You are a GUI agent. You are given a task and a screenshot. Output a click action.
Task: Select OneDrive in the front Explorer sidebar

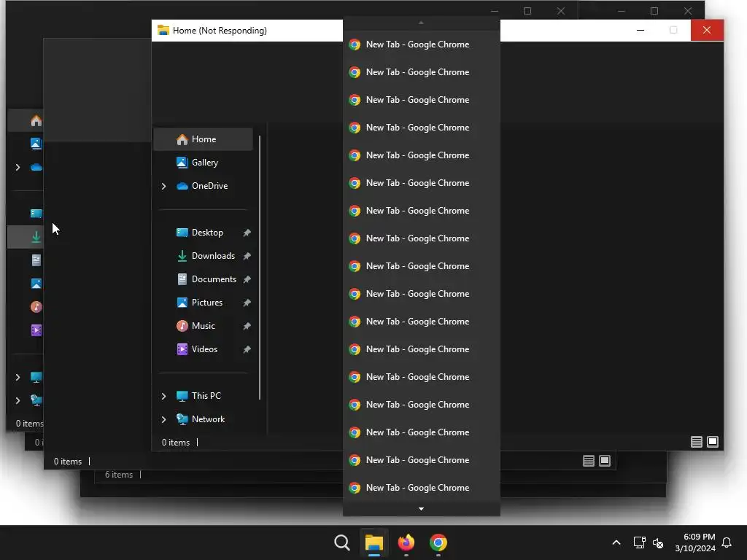pos(203,186)
